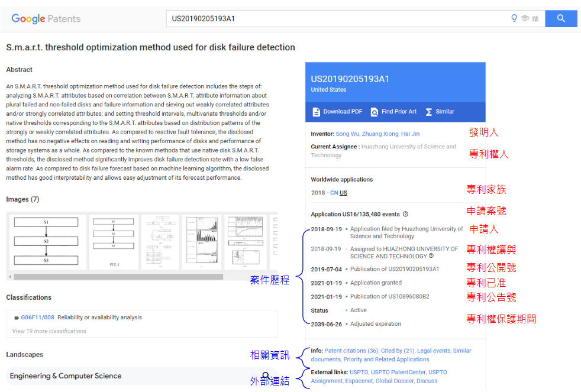
Task: Open the US worldwide application link
Action: click(x=343, y=193)
